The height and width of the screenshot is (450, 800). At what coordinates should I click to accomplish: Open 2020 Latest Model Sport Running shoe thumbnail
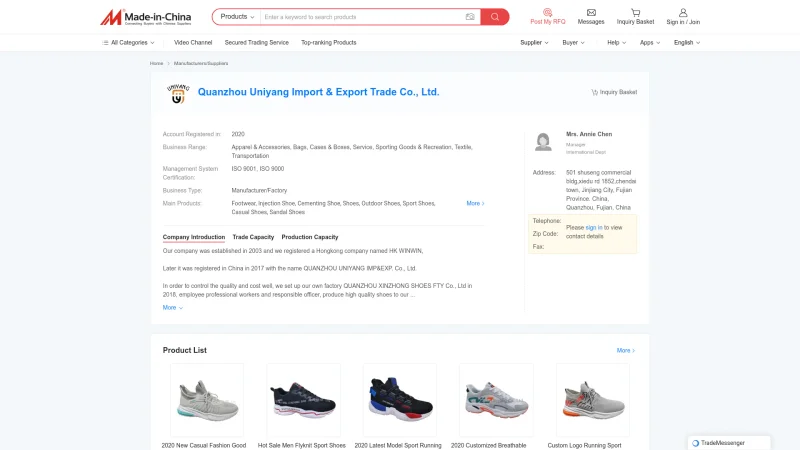(399, 400)
